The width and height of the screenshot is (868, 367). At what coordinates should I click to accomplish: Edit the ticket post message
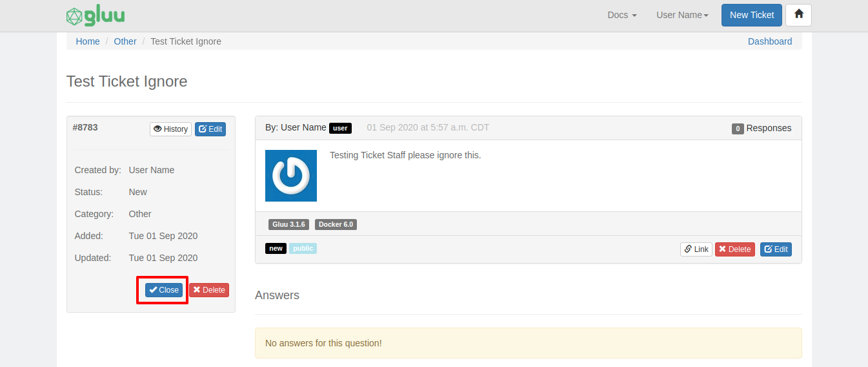pos(776,249)
